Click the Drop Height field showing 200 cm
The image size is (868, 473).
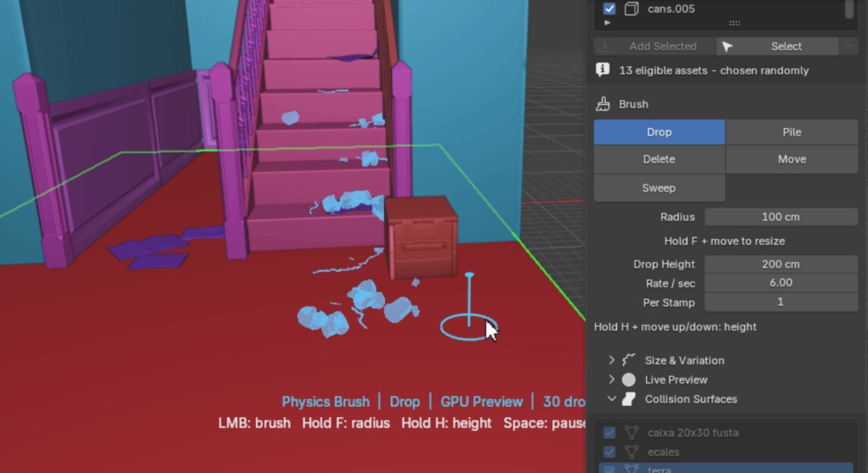(781, 264)
